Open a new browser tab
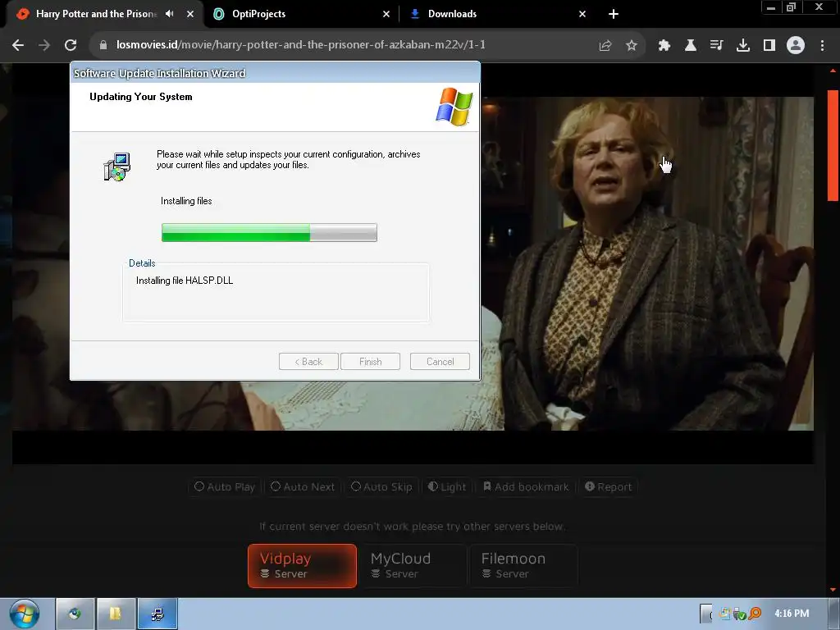 (x=614, y=14)
